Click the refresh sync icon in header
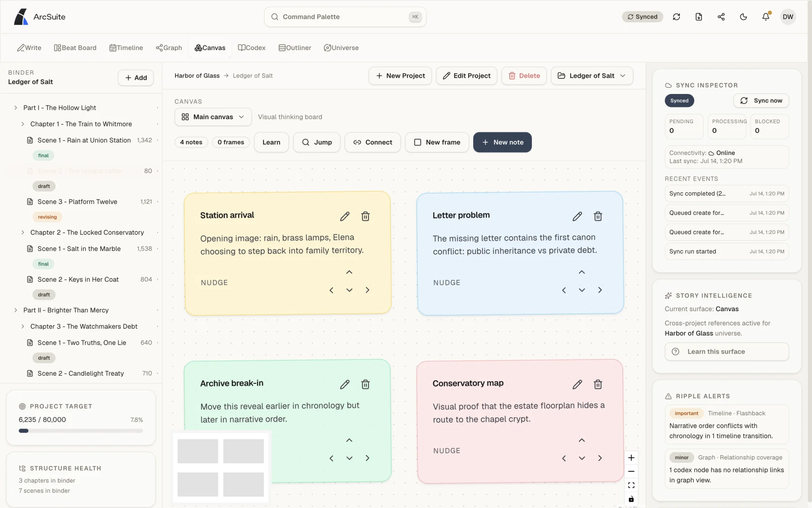 676,17
